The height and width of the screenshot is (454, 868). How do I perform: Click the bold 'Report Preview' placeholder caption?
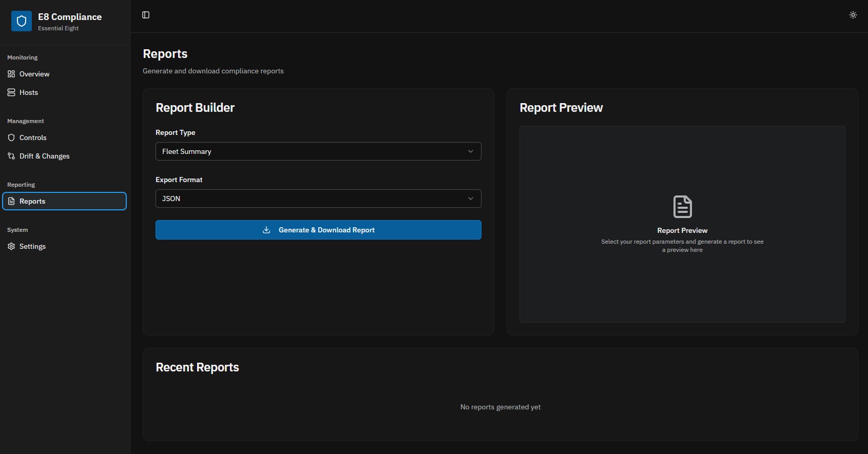(x=682, y=230)
